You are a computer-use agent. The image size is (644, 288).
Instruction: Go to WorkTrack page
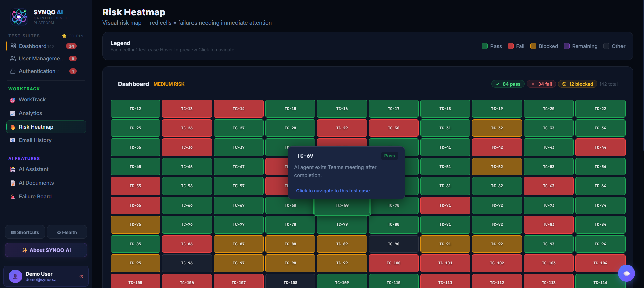pos(46,100)
